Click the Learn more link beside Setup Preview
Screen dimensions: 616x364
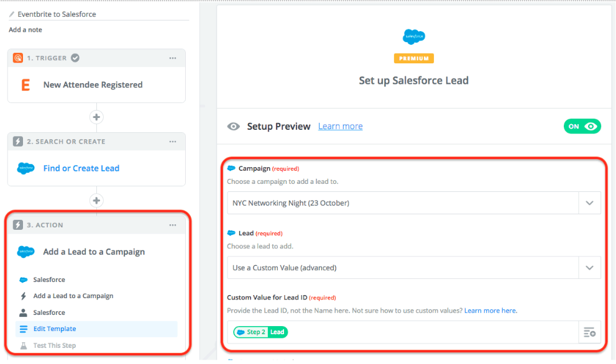point(340,126)
